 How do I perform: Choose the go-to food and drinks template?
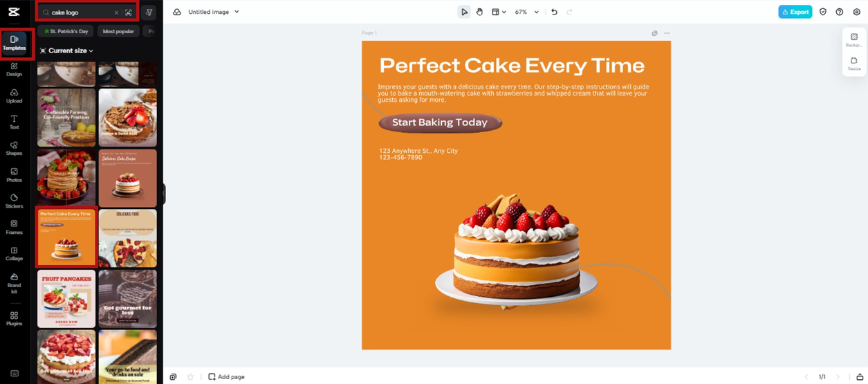[x=128, y=357]
